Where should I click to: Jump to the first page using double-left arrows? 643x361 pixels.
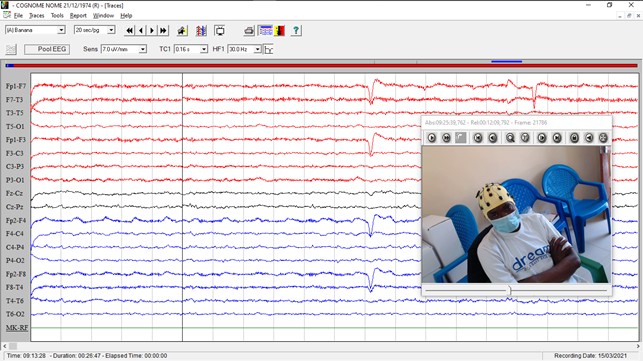tap(130, 30)
